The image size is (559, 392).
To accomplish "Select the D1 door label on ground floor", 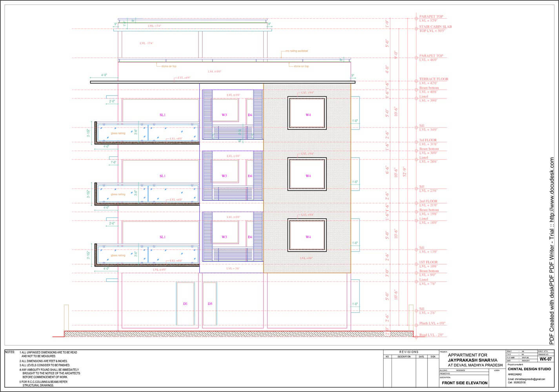I will 186,304.
